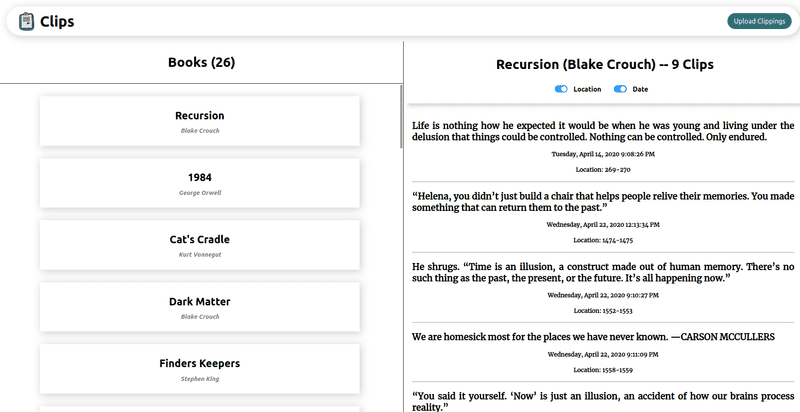Click the Books (26) heading
This screenshot has width=800, height=412.
[x=201, y=62]
